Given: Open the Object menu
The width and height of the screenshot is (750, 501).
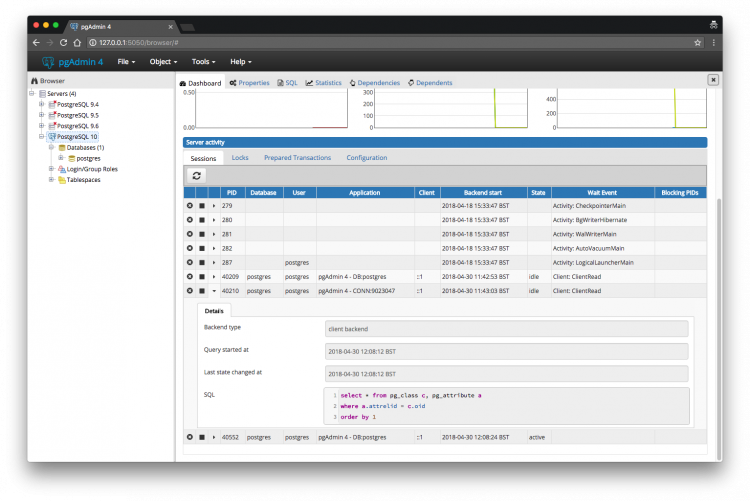Looking at the screenshot, I should 162,62.
